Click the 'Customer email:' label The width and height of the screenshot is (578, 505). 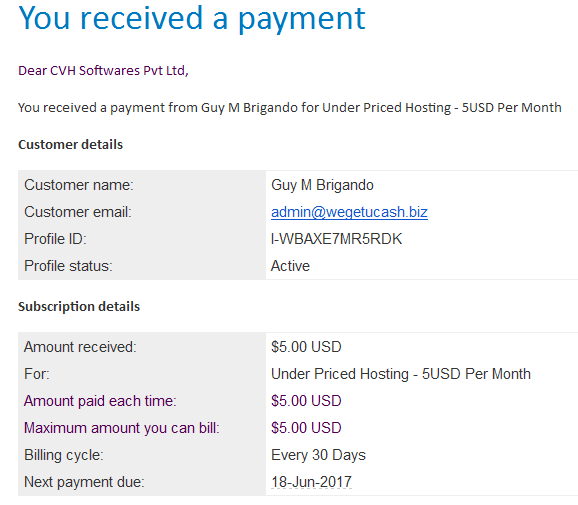point(78,212)
